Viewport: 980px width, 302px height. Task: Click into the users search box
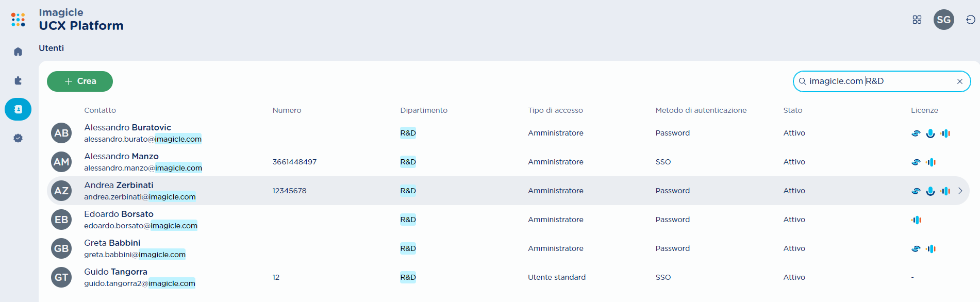876,81
